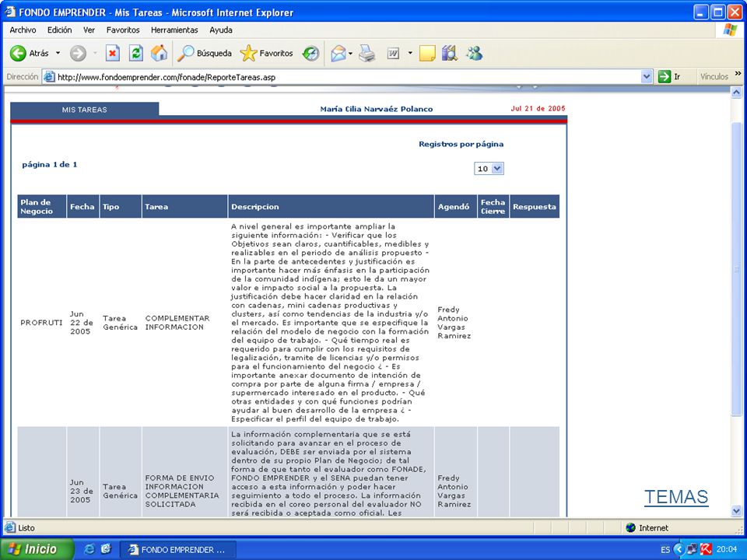Click the Agendó column header
The width and height of the screenshot is (747, 560).
coord(456,207)
